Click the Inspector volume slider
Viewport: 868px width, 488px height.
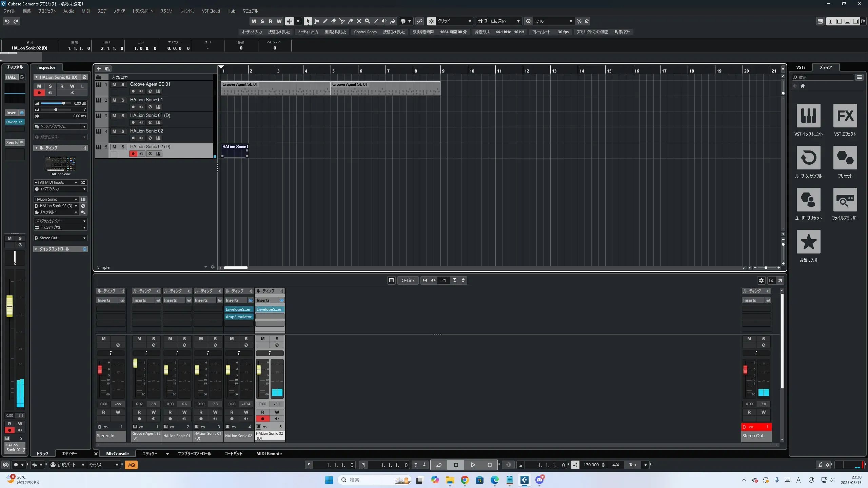(56, 103)
